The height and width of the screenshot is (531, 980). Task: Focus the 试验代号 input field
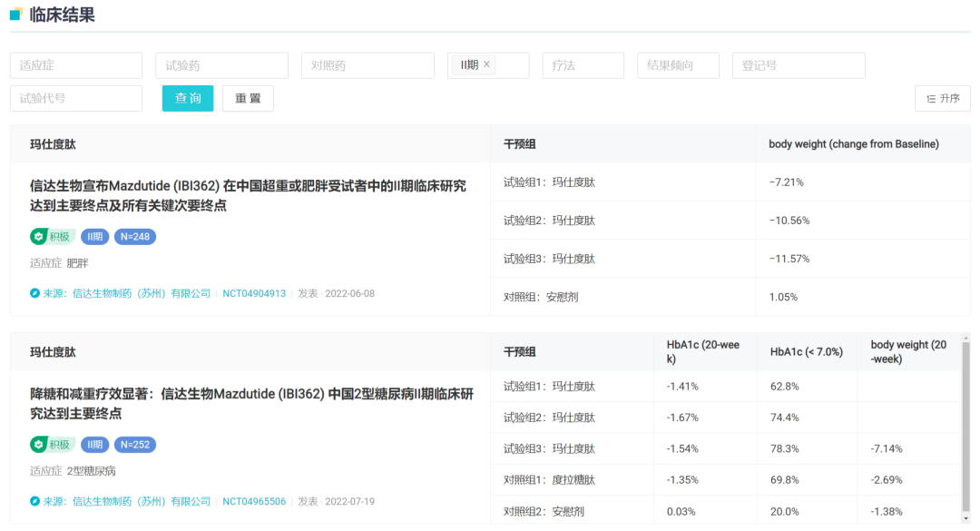76,98
